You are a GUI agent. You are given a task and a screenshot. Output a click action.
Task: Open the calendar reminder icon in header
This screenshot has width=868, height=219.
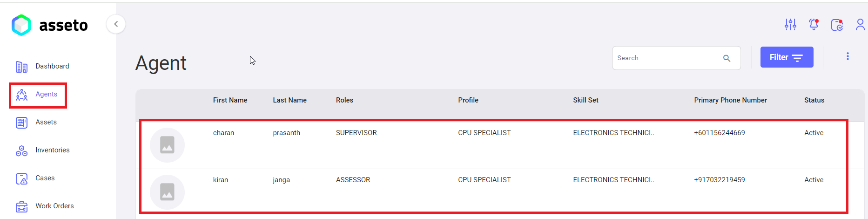837,25
